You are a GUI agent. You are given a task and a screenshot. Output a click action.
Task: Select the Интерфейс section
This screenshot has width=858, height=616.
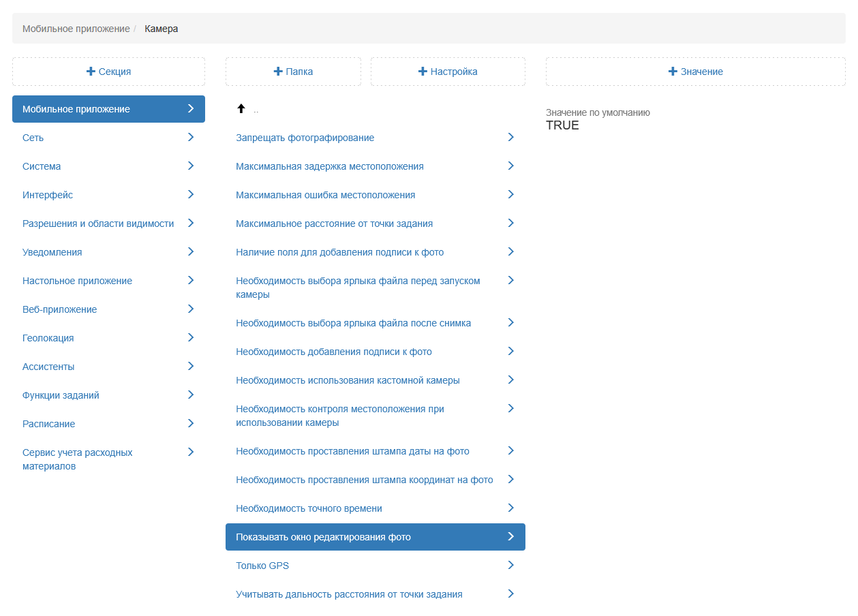coord(48,195)
